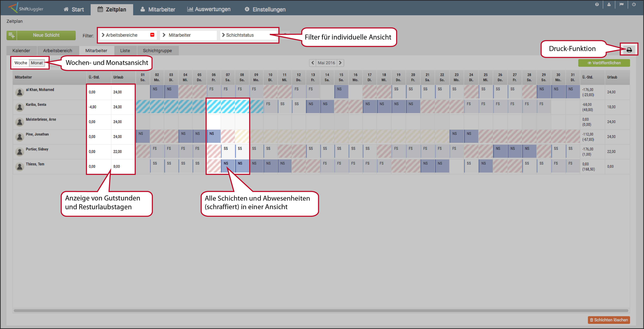Image resolution: width=644 pixels, height=329 pixels.
Task: Click the horizontal scrollbar at bottom
Action: pos(321,311)
